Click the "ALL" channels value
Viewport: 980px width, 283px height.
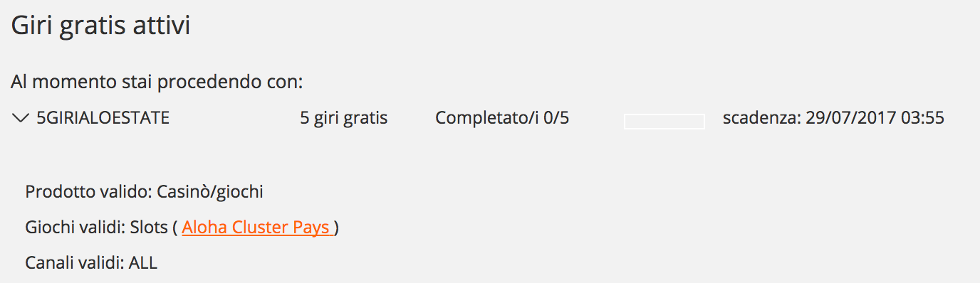coord(143,263)
